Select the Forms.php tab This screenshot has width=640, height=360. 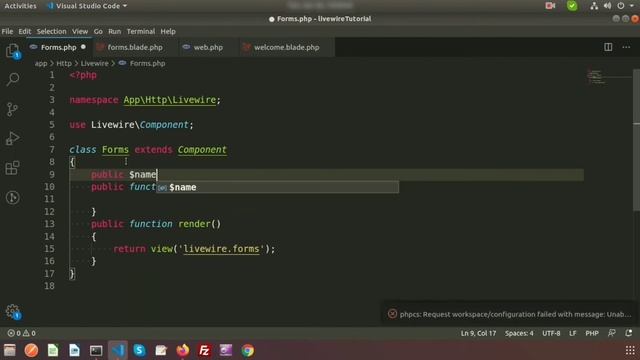click(x=59, y=47)
